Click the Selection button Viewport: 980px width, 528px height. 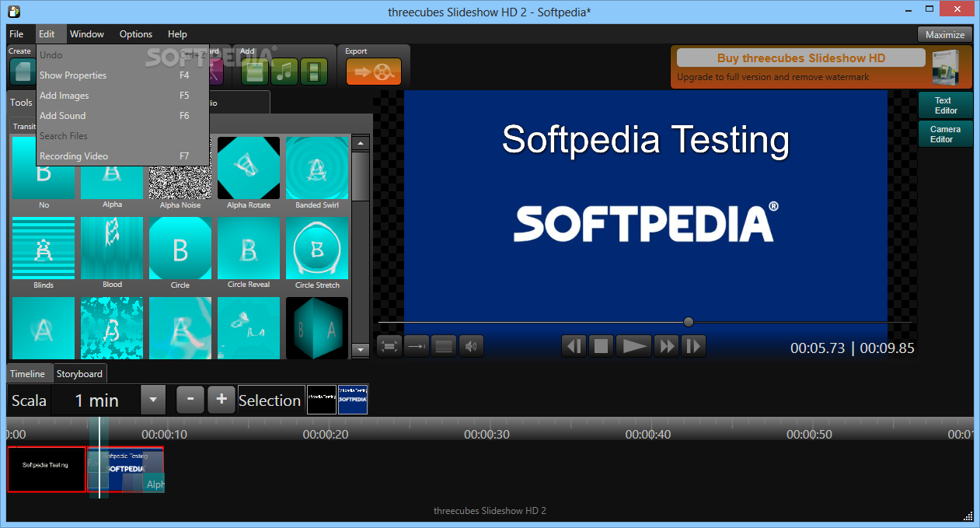[270, 400]
